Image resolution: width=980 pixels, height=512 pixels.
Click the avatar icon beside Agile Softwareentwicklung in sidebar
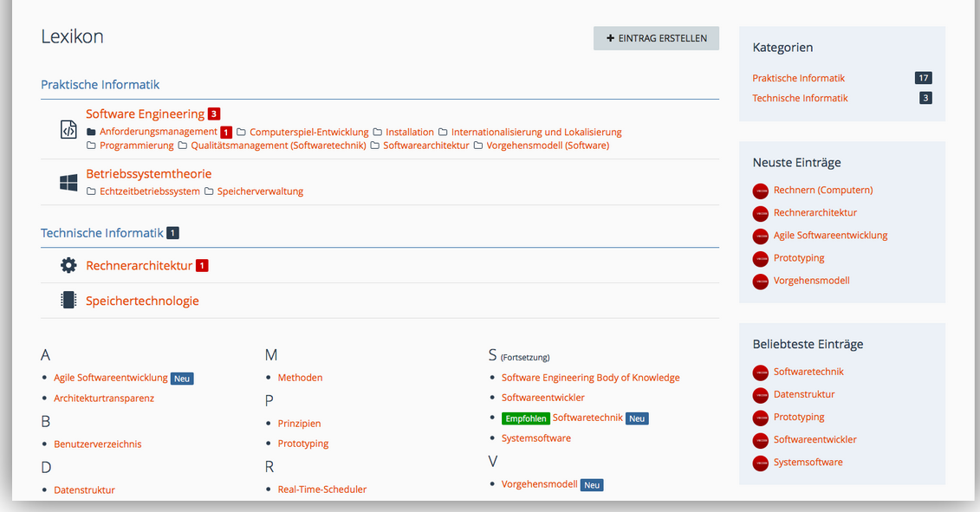[761, 236]
